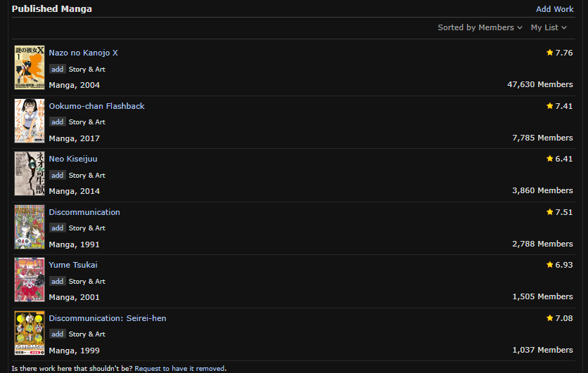Open the Ookumo-chan Flashback title link
Viewport: 588px width, 373px height.
(x=96, y=106)
